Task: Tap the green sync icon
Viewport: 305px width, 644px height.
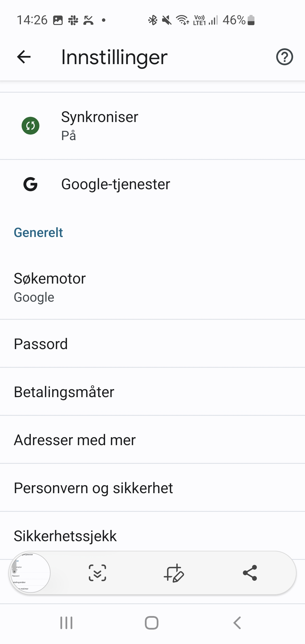Action: 30,126
